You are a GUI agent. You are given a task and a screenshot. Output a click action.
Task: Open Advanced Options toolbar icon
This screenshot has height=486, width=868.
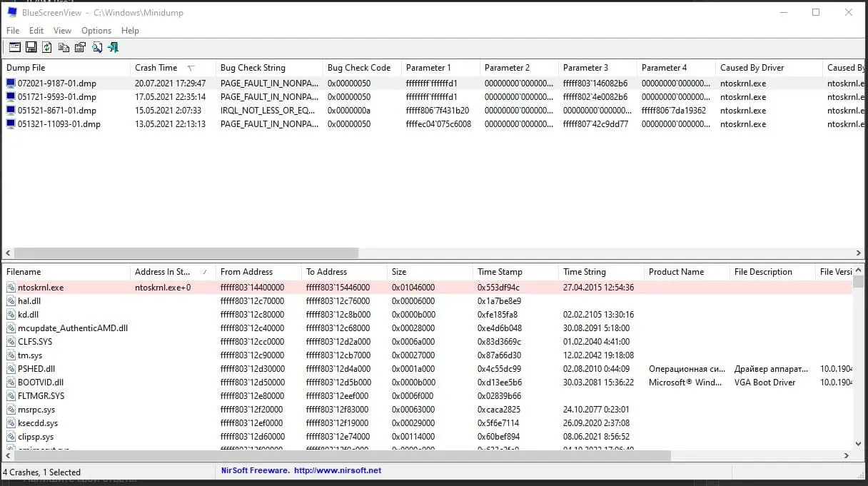coord(15,47)
